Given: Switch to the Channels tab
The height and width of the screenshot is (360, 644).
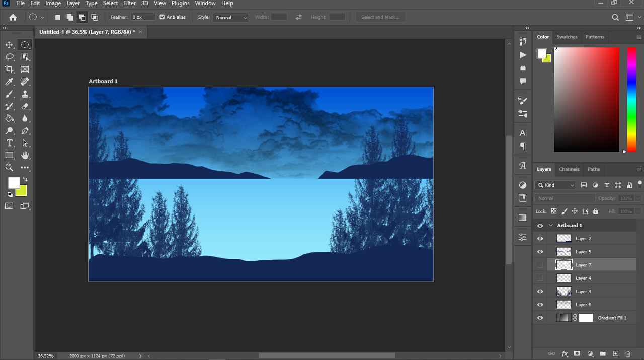Looking at the screenshot, I should 569,169.
